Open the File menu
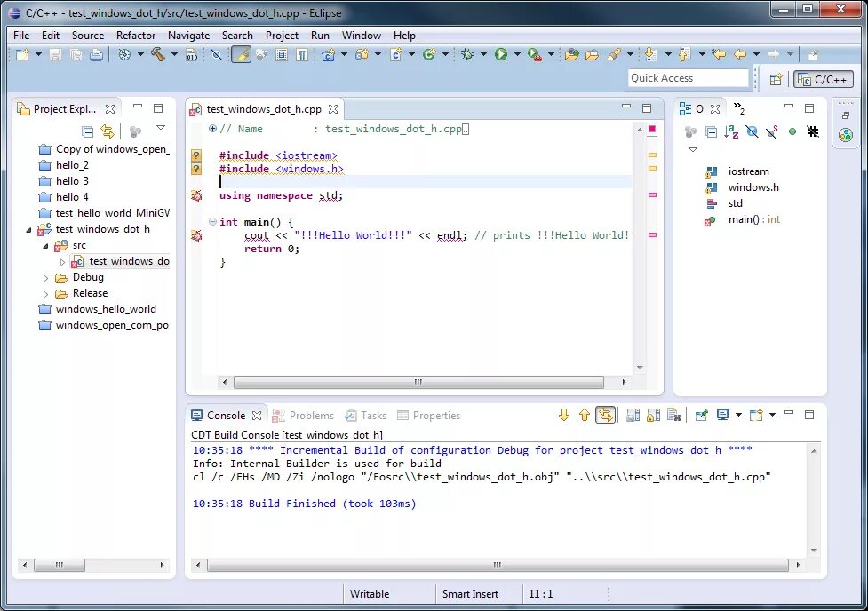 (21, 36)
